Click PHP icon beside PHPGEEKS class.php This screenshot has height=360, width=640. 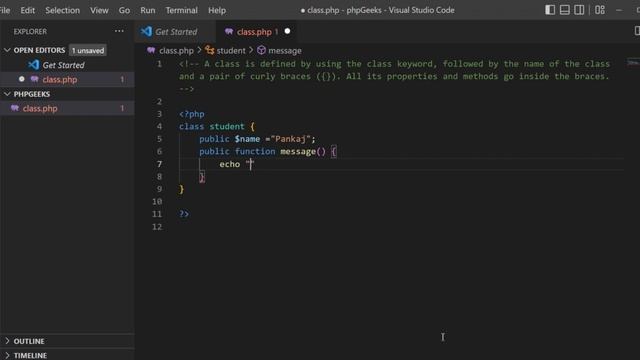pyautogui.click(x=15, y=108)
